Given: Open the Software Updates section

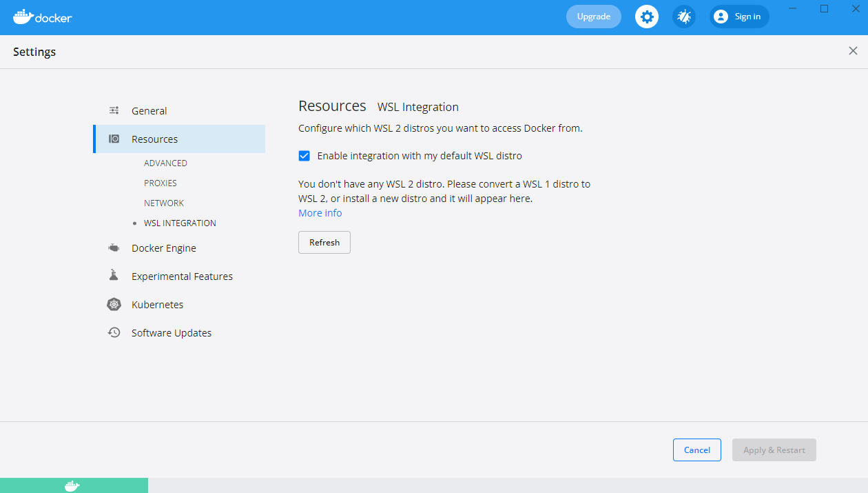Looking at the screenshot, I should (x=179, y=332).
